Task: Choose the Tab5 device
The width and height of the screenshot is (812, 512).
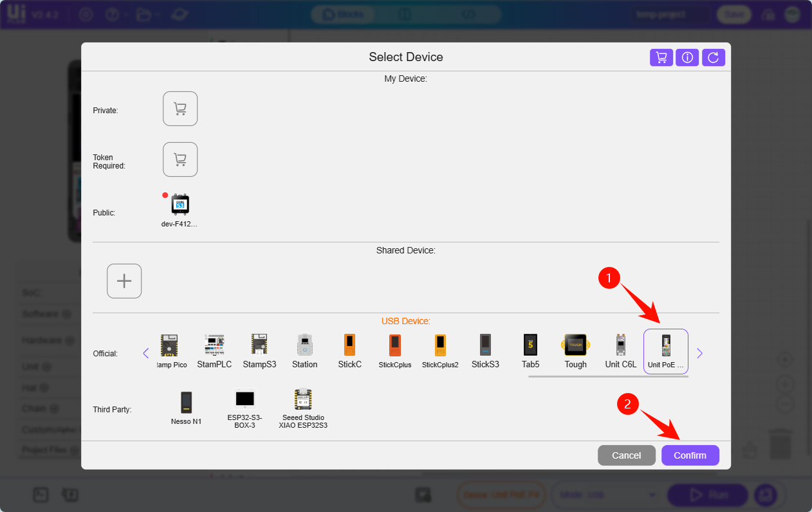Action: [530, 351]
